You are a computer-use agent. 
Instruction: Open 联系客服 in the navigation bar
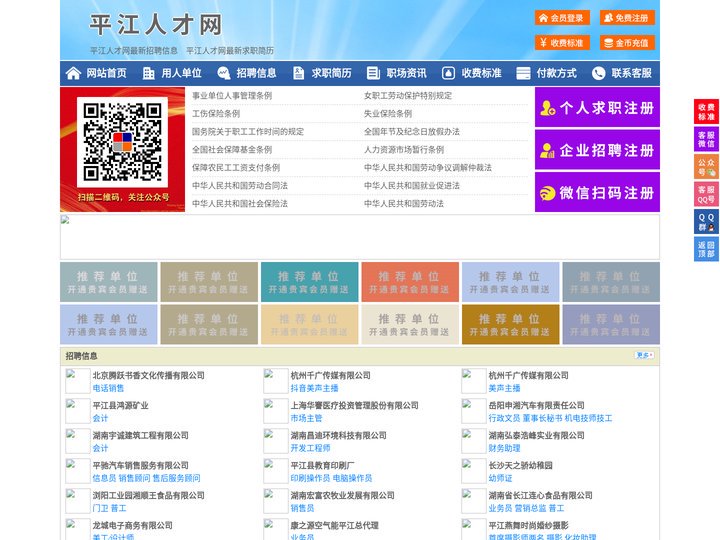pos(631,73)
